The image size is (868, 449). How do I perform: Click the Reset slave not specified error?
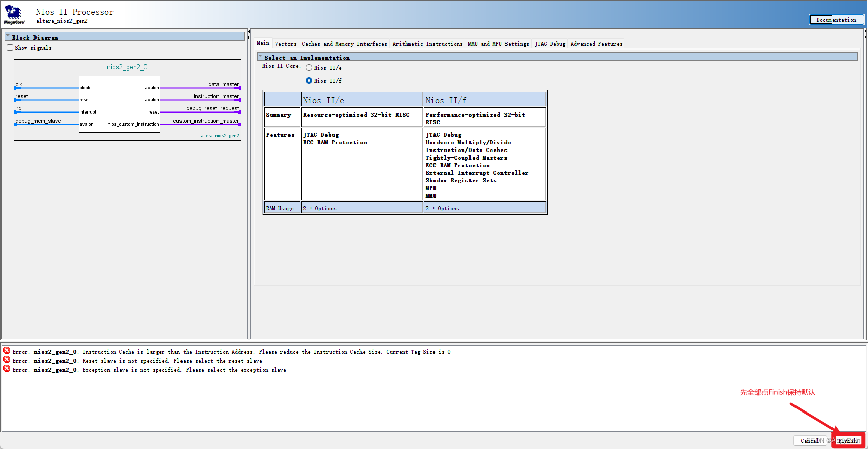coord(172,361)
